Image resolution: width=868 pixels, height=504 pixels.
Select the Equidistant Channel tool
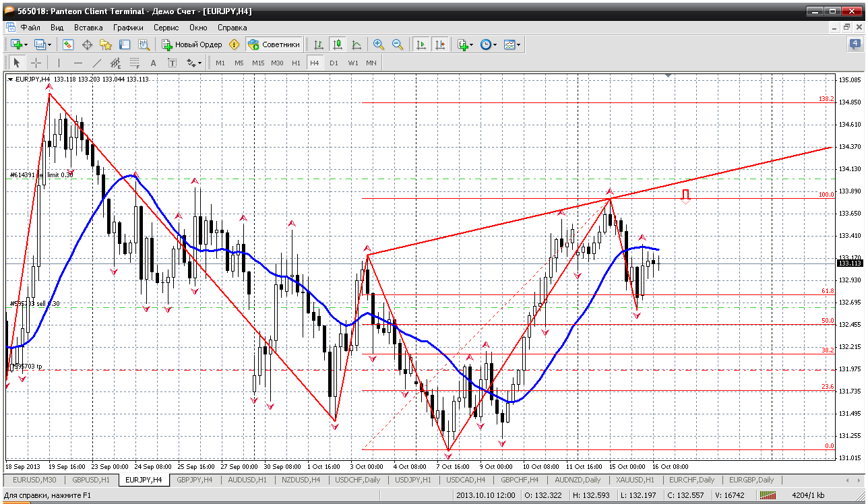(115, 63)
